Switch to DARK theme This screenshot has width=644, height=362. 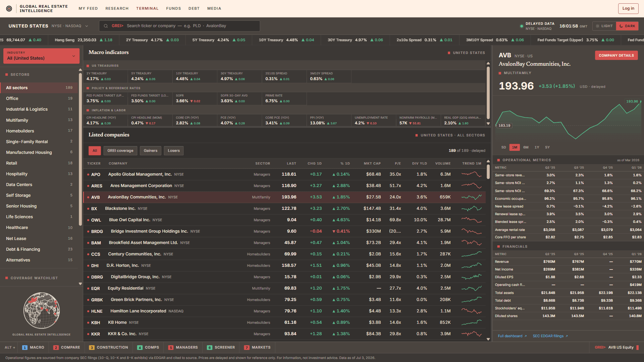coord(627,26)
